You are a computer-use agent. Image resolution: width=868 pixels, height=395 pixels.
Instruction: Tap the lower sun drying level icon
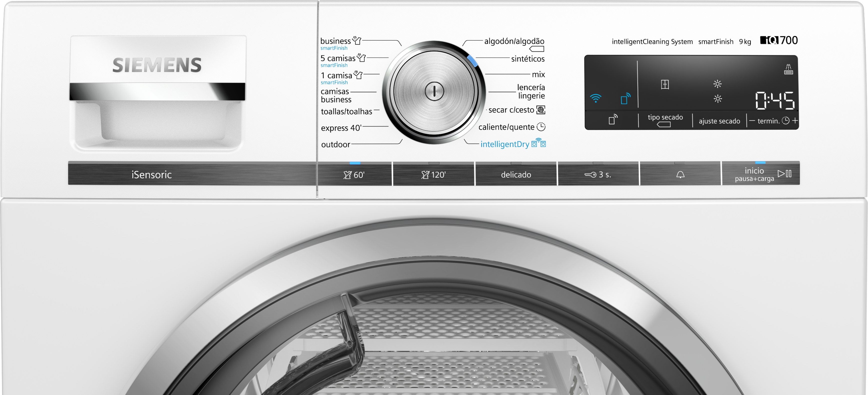click(718, 99)
